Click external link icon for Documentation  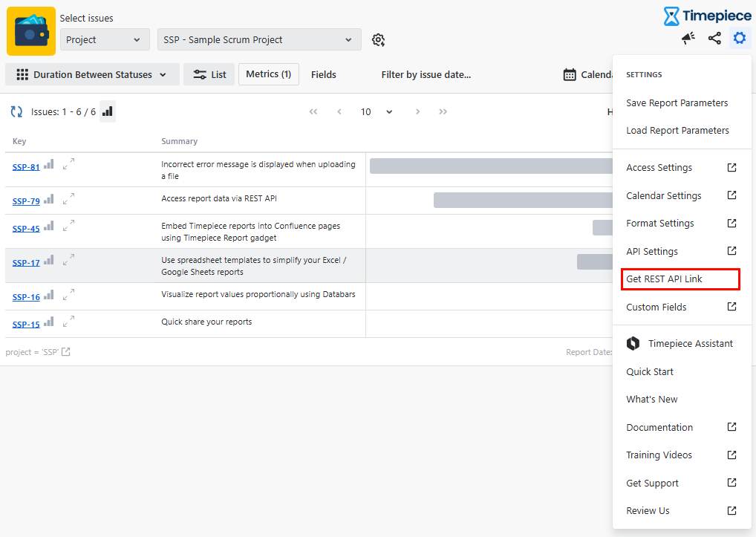732,426
